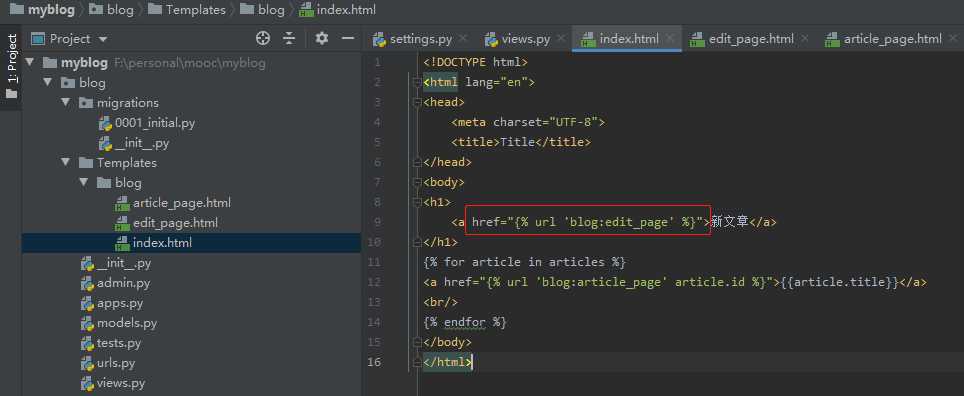Click line number 12 in gutter
The width and height of the screenshot is (964, 396).
(x=374, y=282)
